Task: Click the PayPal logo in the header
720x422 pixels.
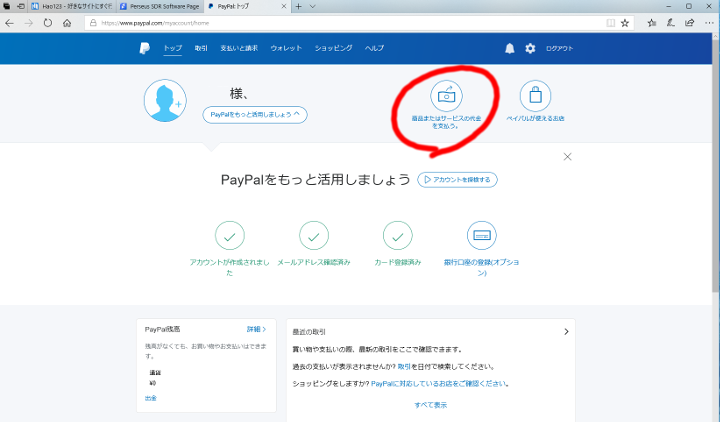Action: (145, 48)
